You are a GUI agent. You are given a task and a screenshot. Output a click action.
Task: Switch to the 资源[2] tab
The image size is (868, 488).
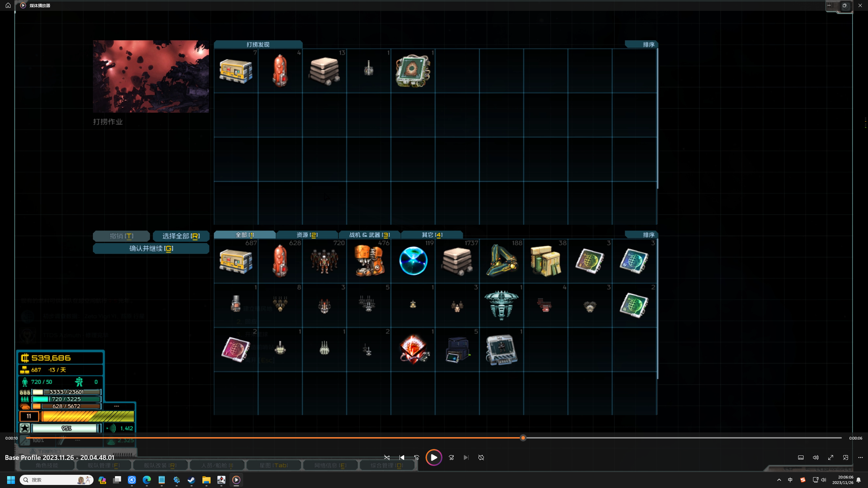click(307, 235)
